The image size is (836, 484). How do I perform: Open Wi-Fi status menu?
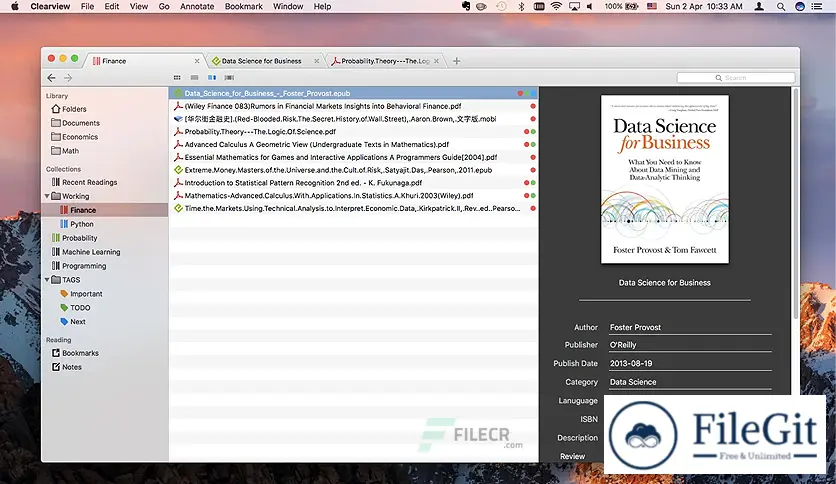click(556, 6)
